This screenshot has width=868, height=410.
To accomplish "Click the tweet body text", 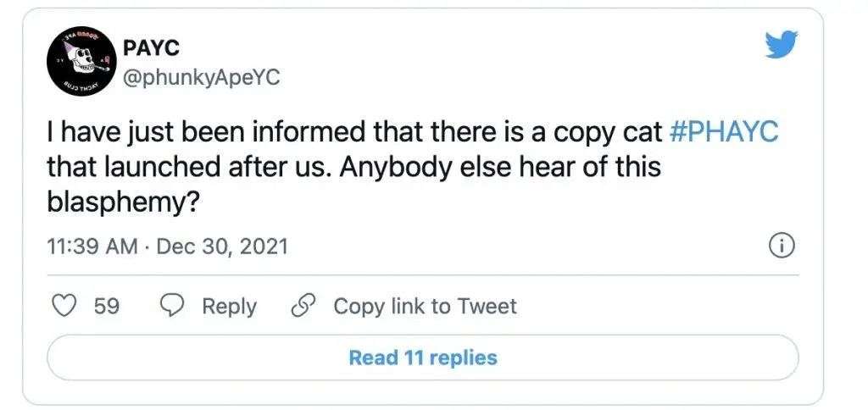I will [413, 169].
